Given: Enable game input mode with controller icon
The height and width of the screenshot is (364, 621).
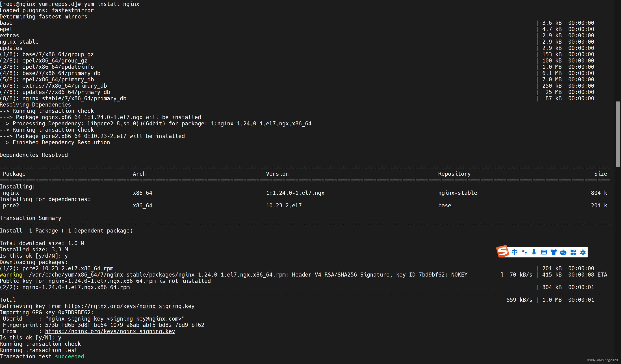Looking at the screenshot, I should point(564,252).
